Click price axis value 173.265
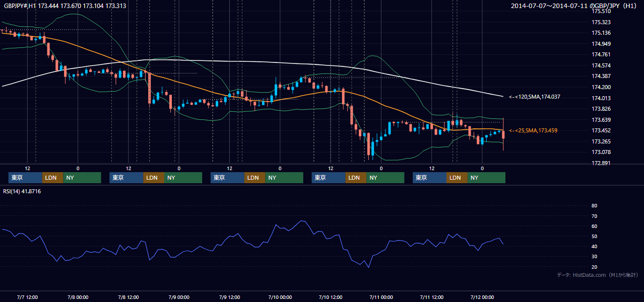The image size is (644, 302). click(x=601, y=142)
